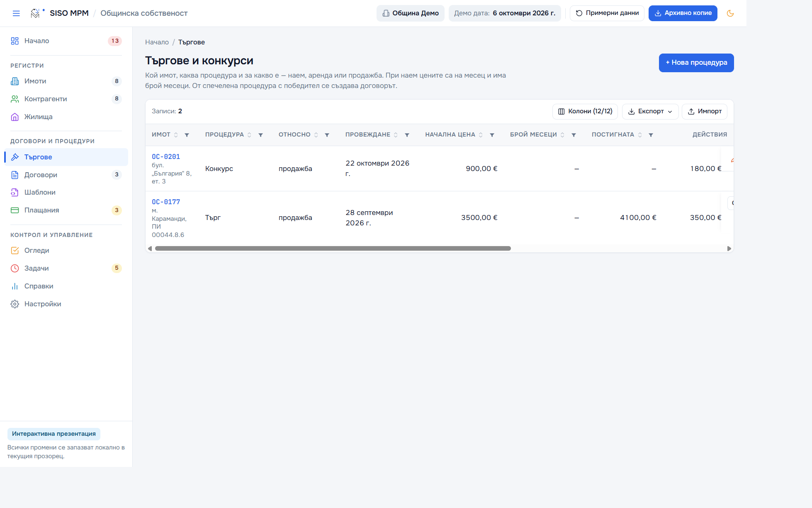The height and width of the screenshot is (508, 812).
Task: Filter the Брой месеци column
Action: pyautogui.click(x=574, y=135)
